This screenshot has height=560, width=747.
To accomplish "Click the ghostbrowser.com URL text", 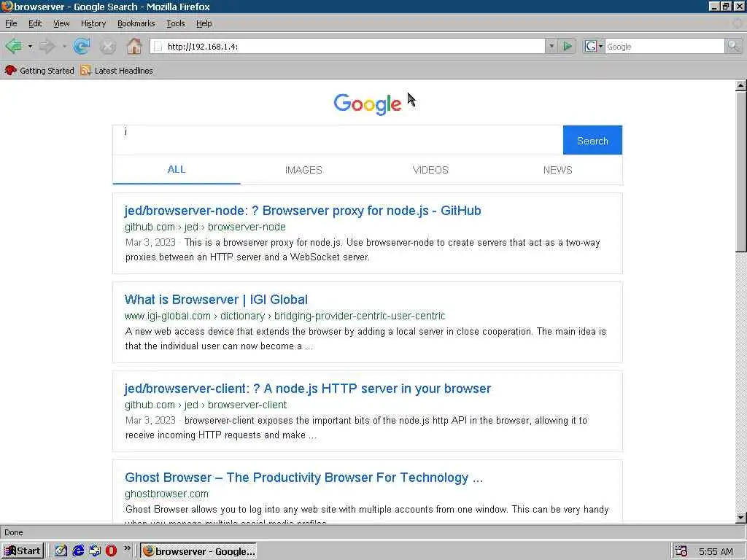I will (x=166, y=494).
